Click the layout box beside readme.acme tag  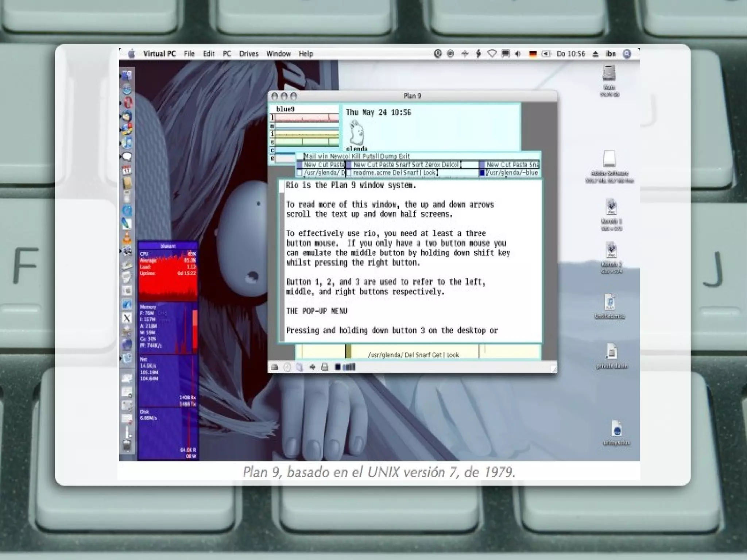coord(349,173)
